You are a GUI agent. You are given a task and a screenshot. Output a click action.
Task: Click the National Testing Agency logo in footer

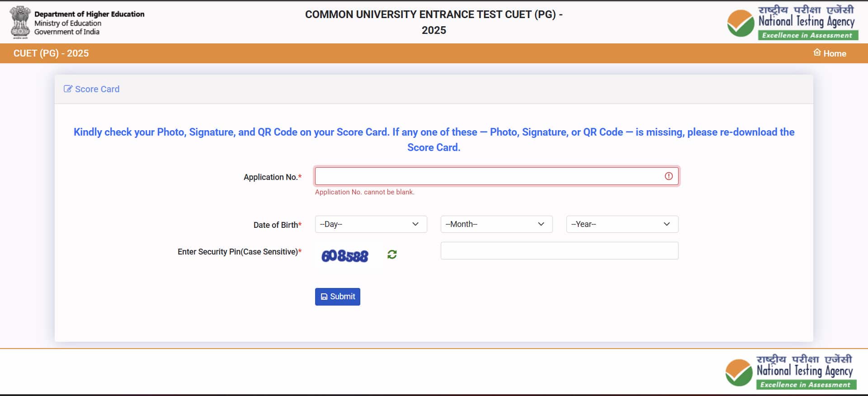(791, 372)
